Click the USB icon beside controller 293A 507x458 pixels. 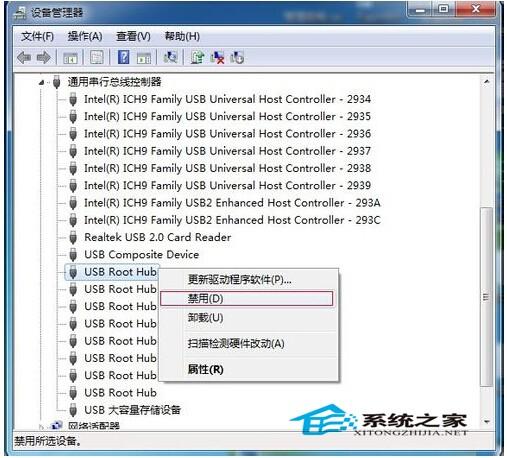point(73,203)
